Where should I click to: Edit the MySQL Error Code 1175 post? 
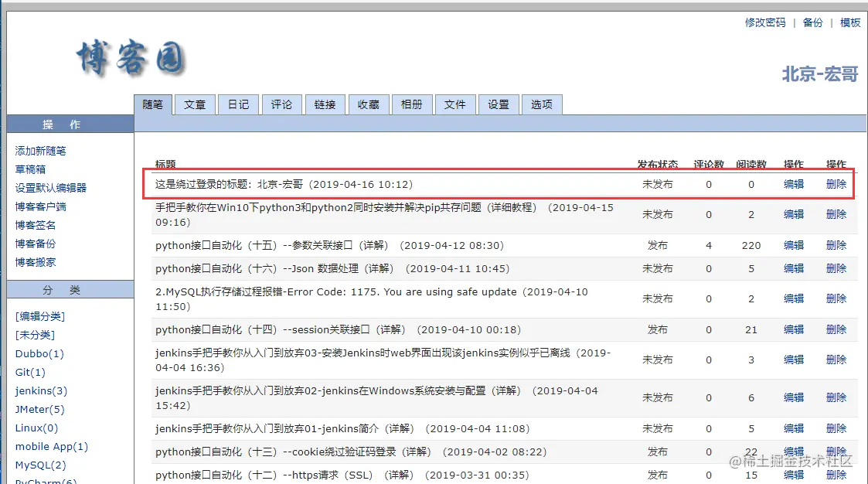pos(793,298)
